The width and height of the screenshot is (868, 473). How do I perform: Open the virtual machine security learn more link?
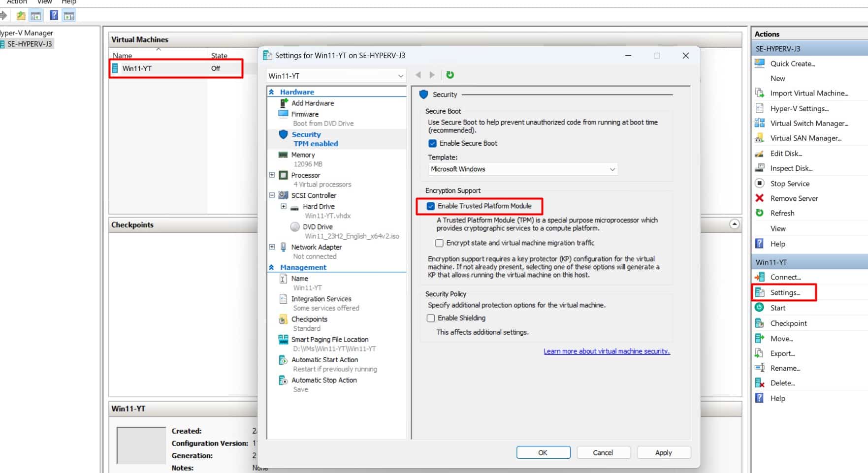click(606, 351)
